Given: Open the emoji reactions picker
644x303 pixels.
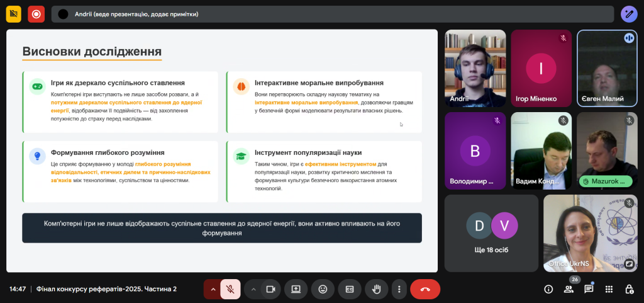Looking at the screenshot, I should coord(323,289).
